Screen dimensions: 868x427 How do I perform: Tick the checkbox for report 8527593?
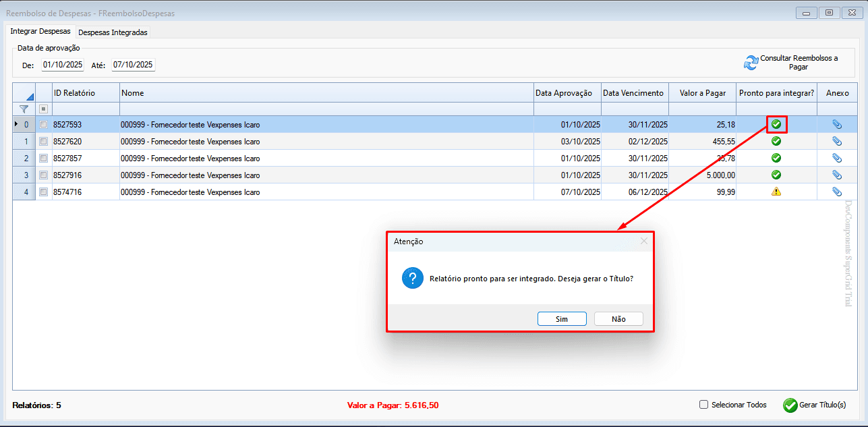click(43, 124)
